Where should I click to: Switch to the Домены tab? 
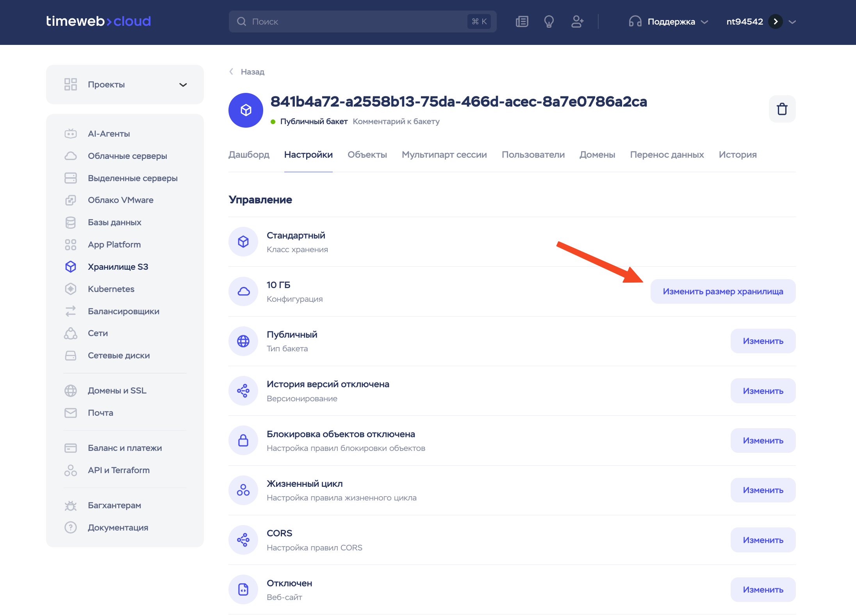[597, 155]
